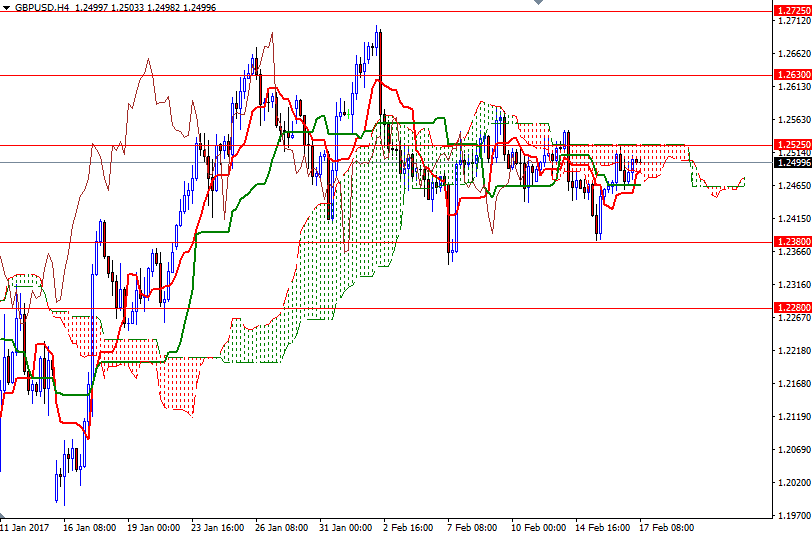Select the 1.22800 red price level label
Screen dimensions: 812x534
coord(792,308)
